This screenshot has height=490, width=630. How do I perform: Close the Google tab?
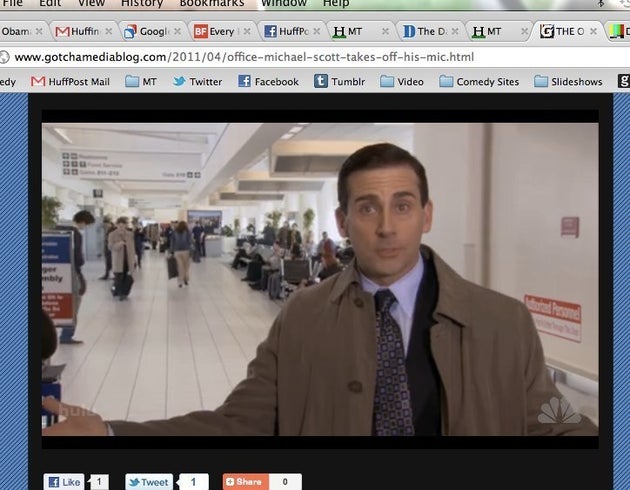pos(178,31)
